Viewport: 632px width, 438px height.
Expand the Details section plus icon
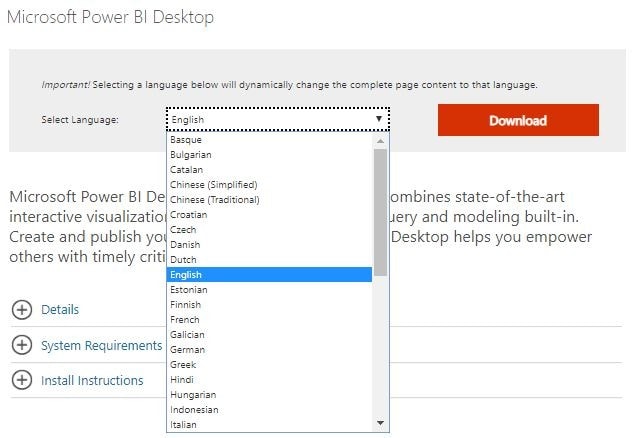click(x=22, y=310)
